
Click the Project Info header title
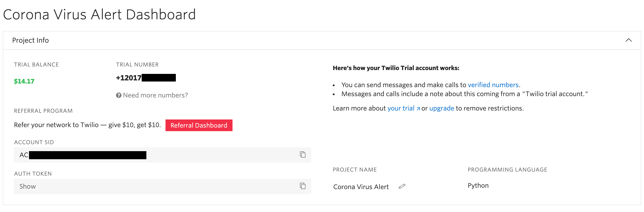[31, 40]
